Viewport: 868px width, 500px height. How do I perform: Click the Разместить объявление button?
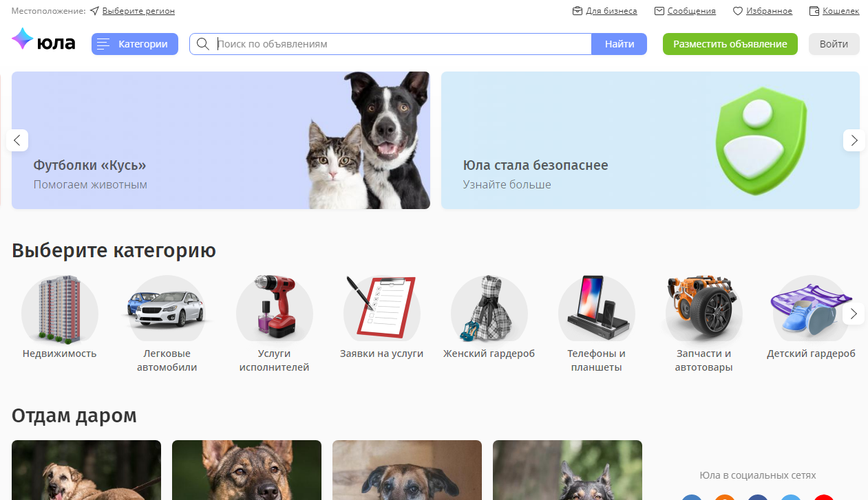tap(730, 44)
